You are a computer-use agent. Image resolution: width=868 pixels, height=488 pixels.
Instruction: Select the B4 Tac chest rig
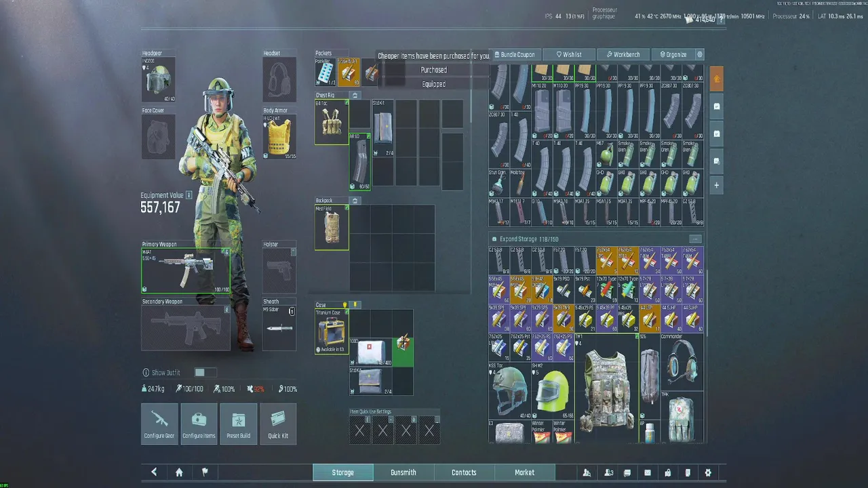pyautogui.click(x=332, y=123)
